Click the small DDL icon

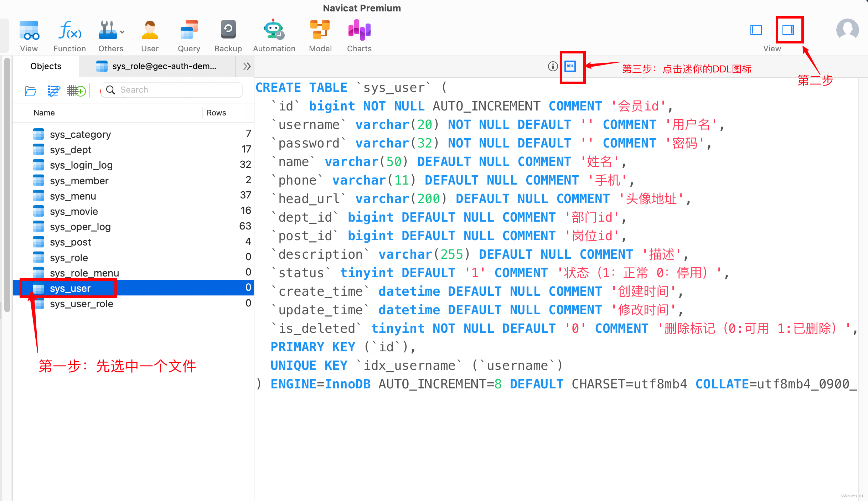coord(570,66)
